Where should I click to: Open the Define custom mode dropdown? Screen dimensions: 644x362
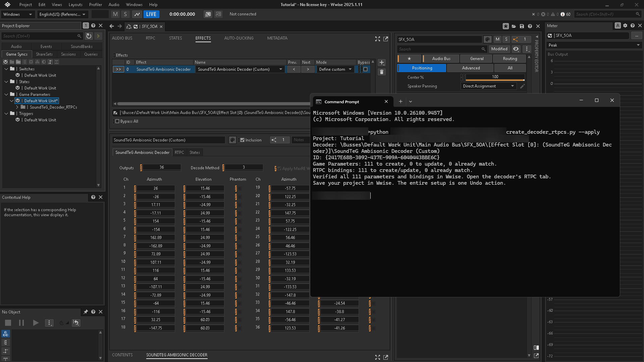tap(335, 69)
